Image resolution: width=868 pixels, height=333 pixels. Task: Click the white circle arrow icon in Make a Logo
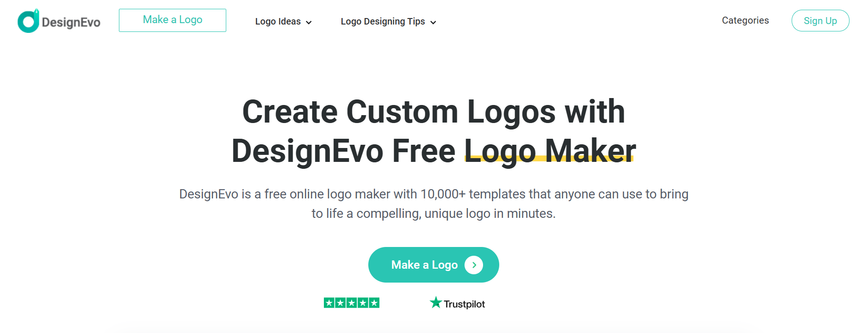(x=474, y=265)
